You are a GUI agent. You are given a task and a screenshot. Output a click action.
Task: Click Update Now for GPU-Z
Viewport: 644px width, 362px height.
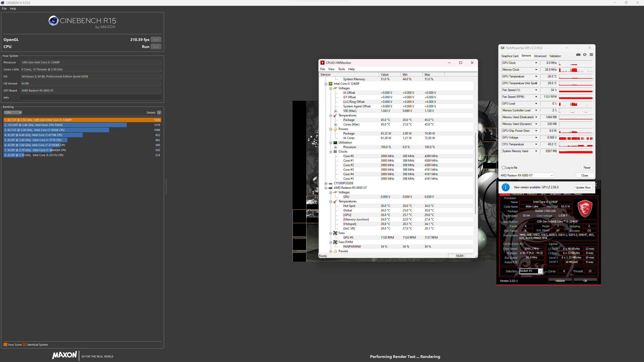coord(583,188)
